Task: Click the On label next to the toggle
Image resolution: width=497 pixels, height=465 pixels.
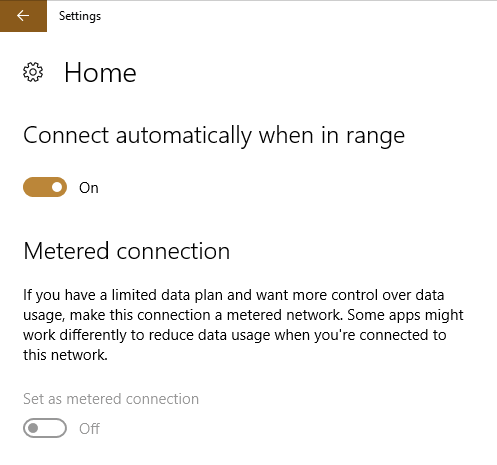Action: point(89,188)
